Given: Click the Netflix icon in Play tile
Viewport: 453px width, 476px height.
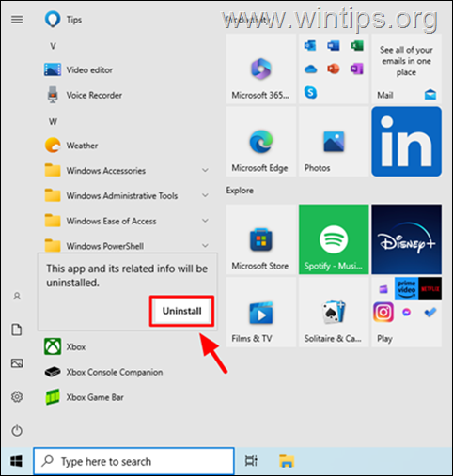Looking at the screenshot, I should [430, 288].
